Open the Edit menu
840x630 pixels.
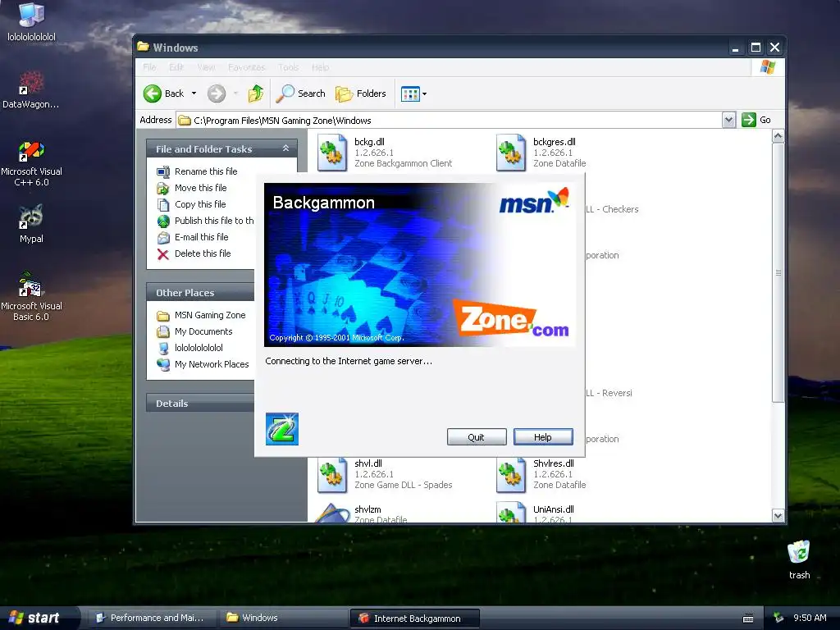[176, 67]
